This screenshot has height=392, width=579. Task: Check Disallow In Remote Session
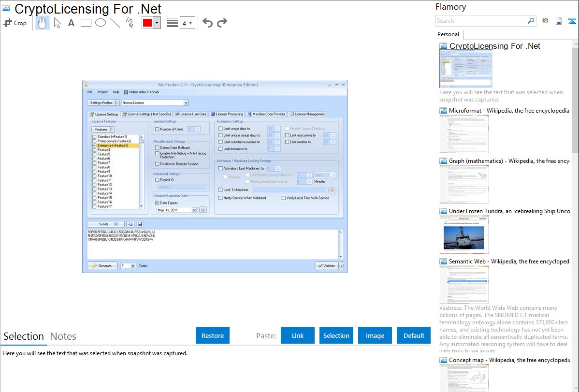[x=157, y=164]
